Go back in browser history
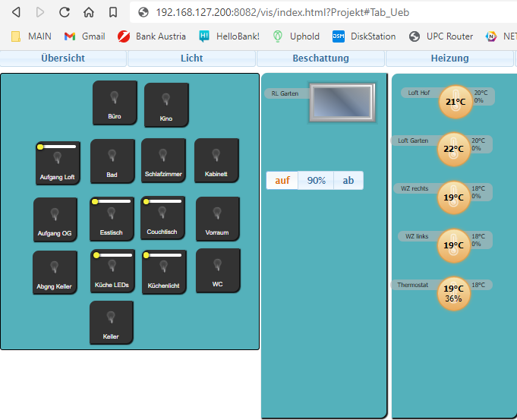Screen dimensions: 517x420 coord(16,13)
